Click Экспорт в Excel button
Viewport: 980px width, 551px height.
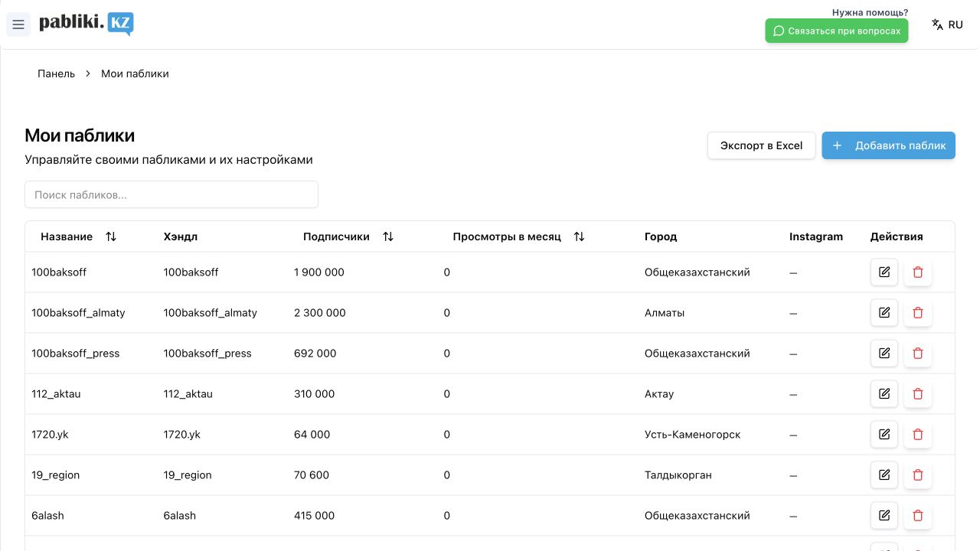pyautogui.click(x=761, y=145)
